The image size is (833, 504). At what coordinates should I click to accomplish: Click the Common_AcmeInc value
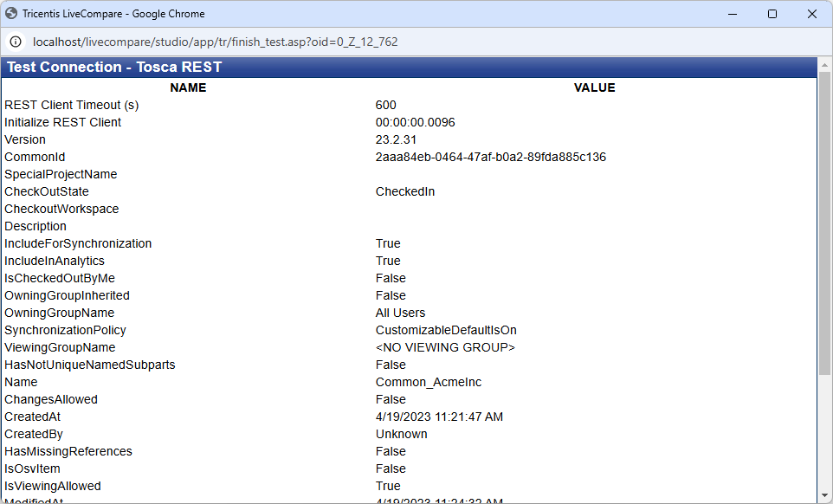[x=428, y=383]
